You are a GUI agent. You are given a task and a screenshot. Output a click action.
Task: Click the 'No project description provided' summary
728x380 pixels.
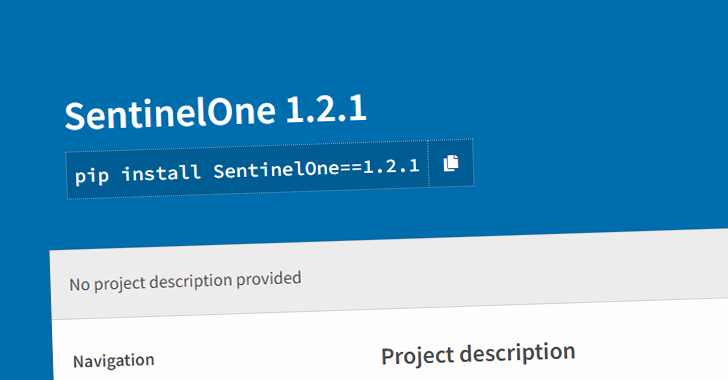(x=185, y=281)
